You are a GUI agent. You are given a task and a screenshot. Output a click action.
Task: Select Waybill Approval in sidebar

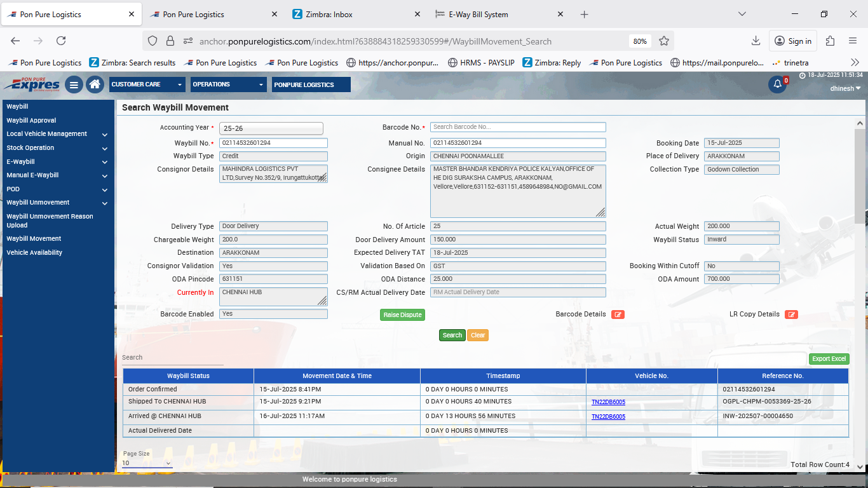pyautogui.click(x=32, y=120)
